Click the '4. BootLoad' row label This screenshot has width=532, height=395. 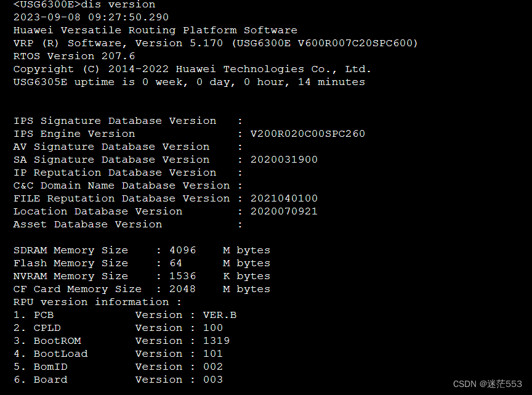50,354
